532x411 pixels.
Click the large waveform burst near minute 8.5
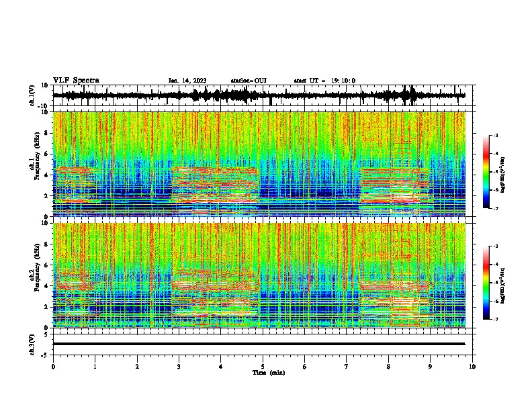pos(412,95)
